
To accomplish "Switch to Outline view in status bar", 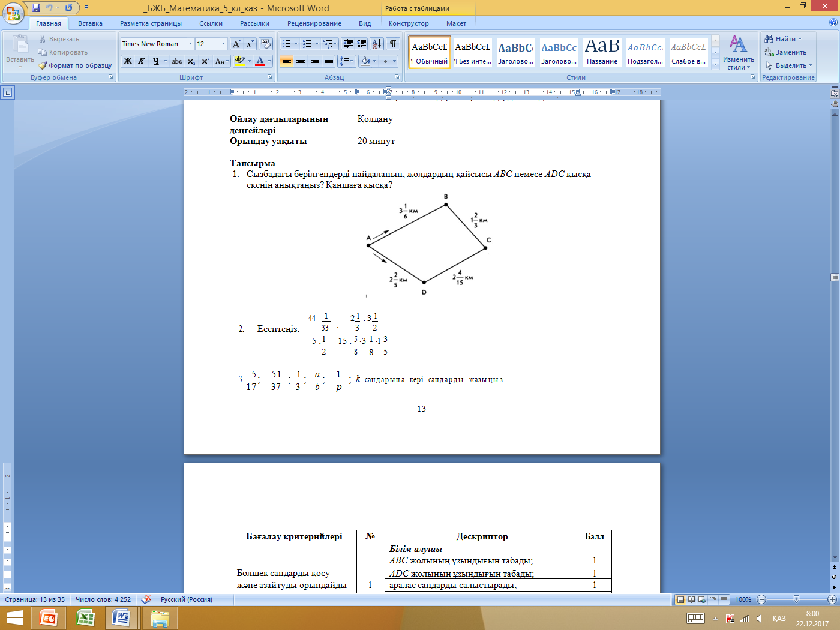I will click(x=713, y=599).
